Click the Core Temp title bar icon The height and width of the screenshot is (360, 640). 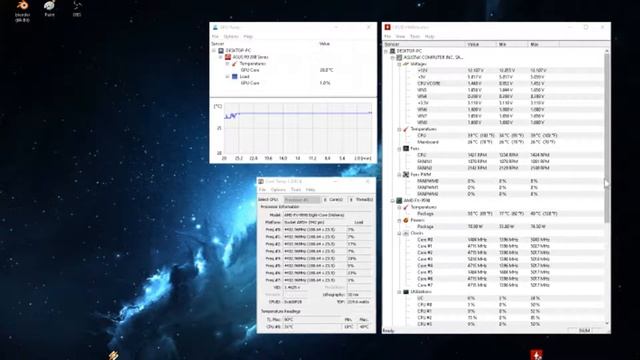tap(261, 181)
